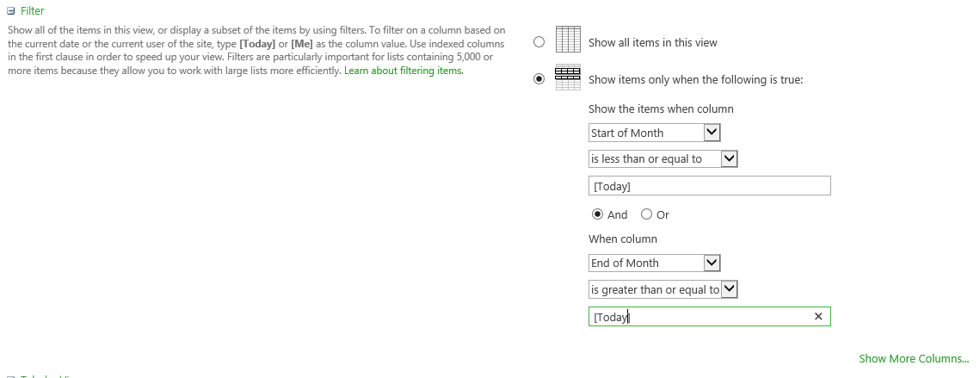This screenshot has height=378, width=980.
Task: Select the Show all items radio button
Action: [x=539, y=42]
